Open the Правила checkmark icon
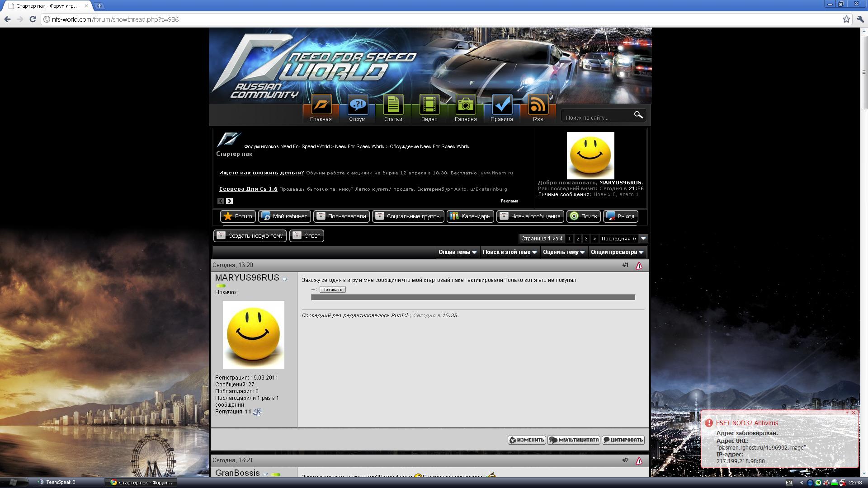 (502, 105)
